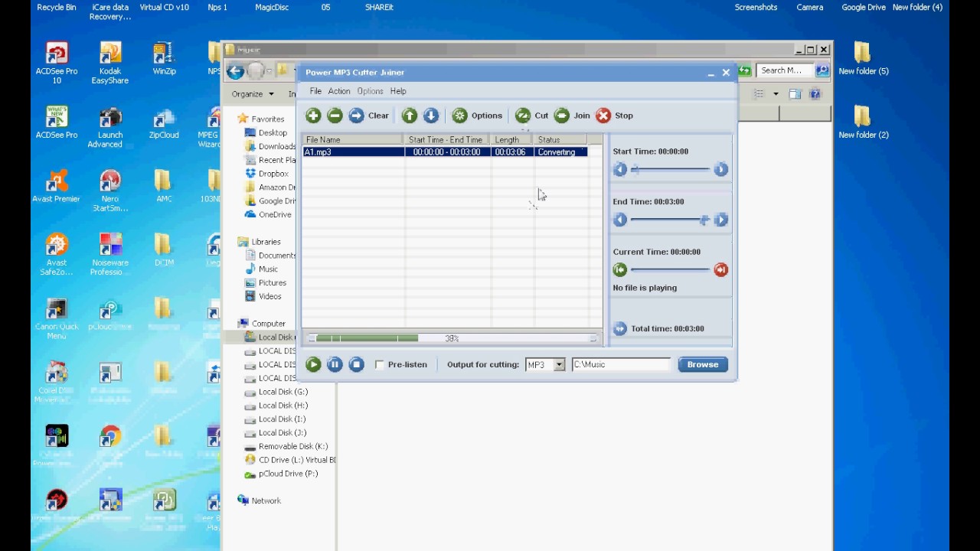Open the Organize dropdown in Explorer
The image size is (980, 551).
pyautogui.click(x=253, y=94)
